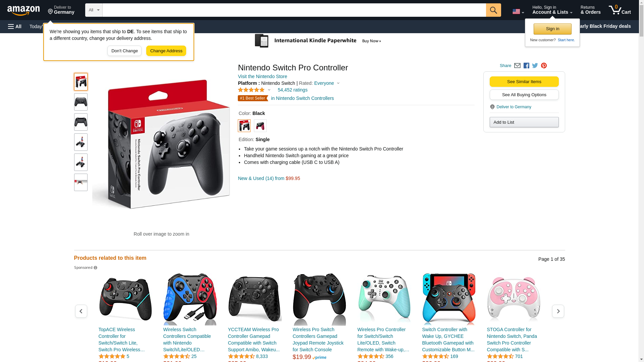Viewport: 644px width, 362px height.
Task: Open the language flag dropdown
Action: 518,11
